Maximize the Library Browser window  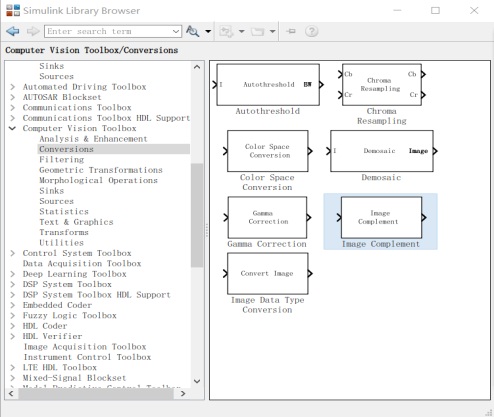pos(435,10)
